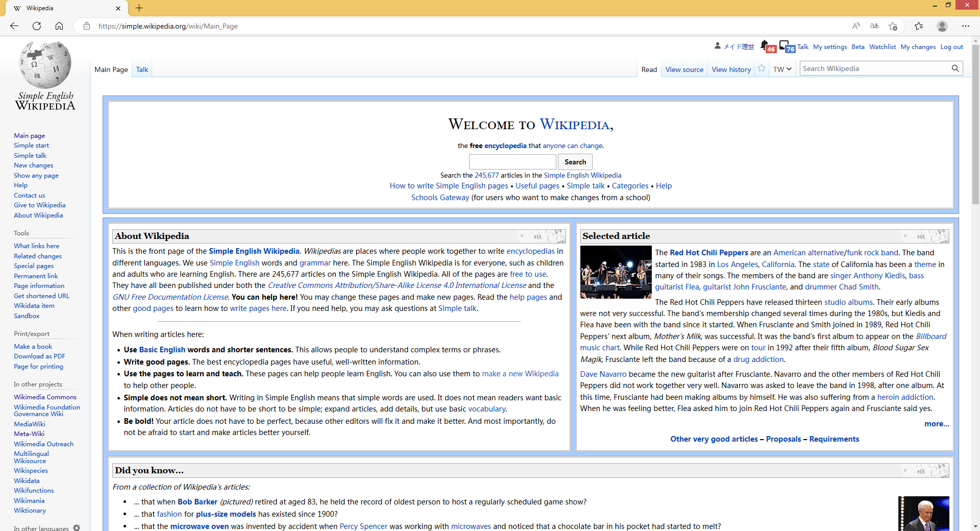980x531 pixels.
Task: Switch to the Talk tab
Action: pos(142,69)
